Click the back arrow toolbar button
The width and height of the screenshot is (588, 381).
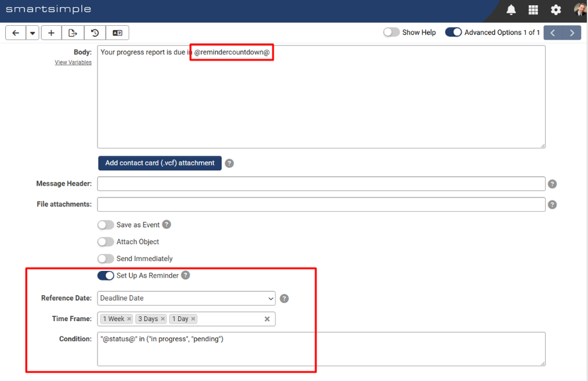16,33
